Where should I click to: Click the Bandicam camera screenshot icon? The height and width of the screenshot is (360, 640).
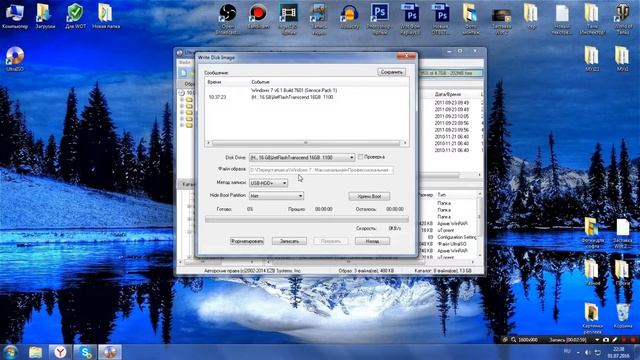point(606,340)
